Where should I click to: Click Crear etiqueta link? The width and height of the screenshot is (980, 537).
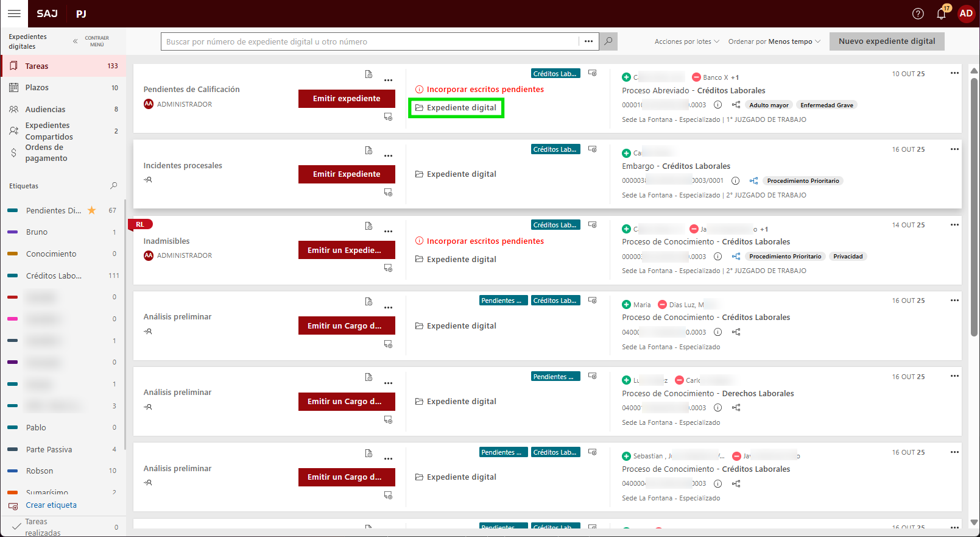pyautogui.click(x=51, y=505)
